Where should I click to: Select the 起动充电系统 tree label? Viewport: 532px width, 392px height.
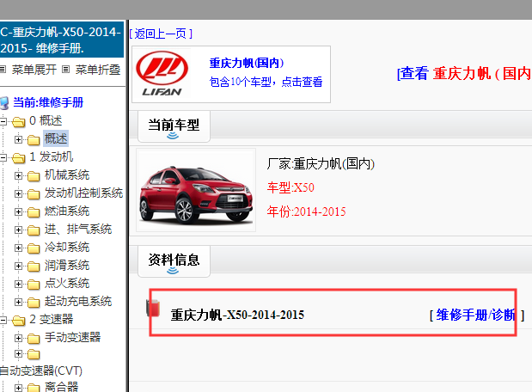pos(78,302)
